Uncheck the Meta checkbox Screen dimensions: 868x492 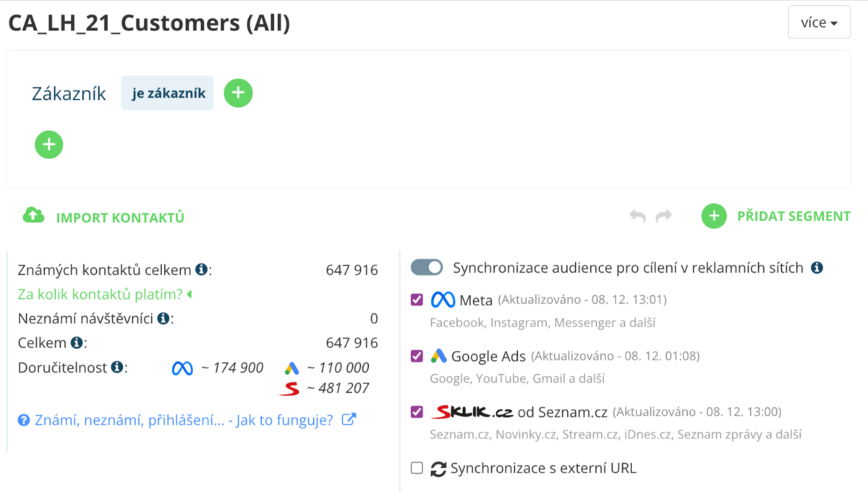417,300
